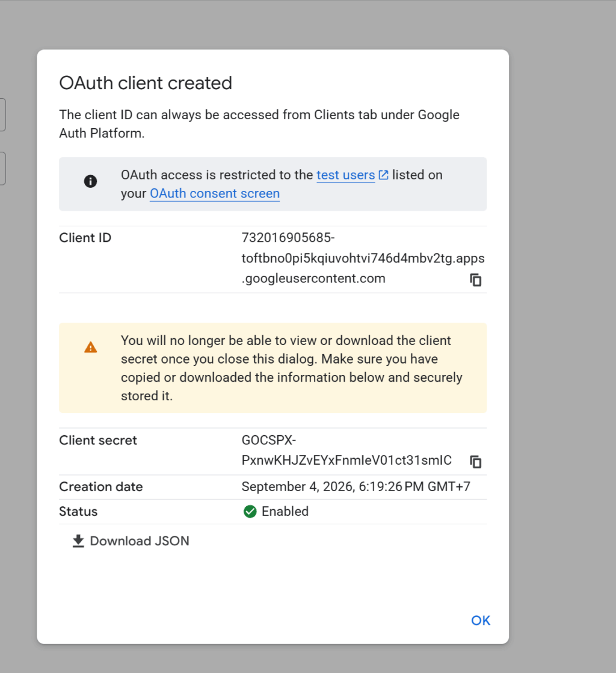The height and width of the screenshot is (673, 616).
Task: Open the OAuth consent screen link
Action: click(215, 194)
